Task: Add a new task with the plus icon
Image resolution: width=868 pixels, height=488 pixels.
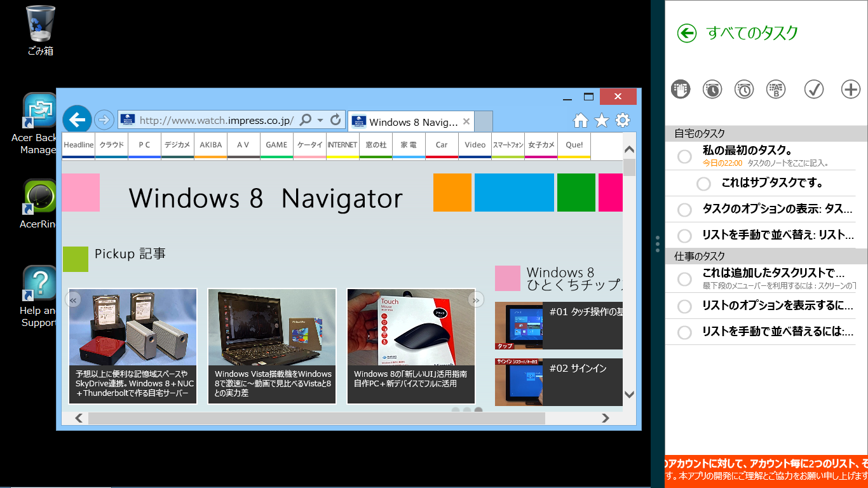Action: (x=850, y=90)
